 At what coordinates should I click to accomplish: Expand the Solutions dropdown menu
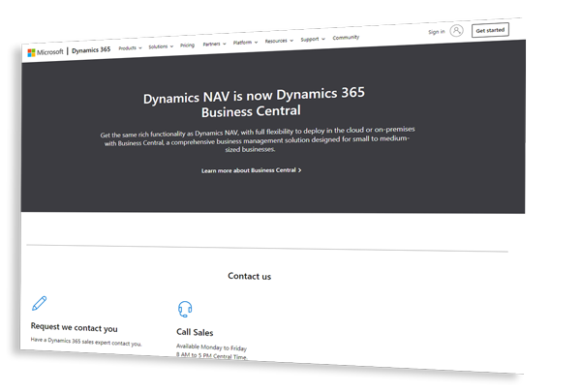[160, 45]
